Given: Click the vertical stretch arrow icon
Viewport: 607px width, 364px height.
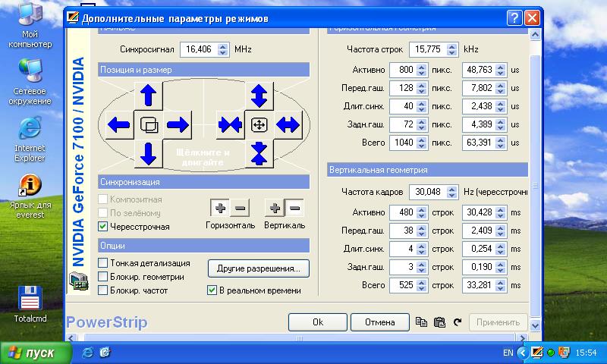Looking at the screenshot, I should (x=260, y=96).
